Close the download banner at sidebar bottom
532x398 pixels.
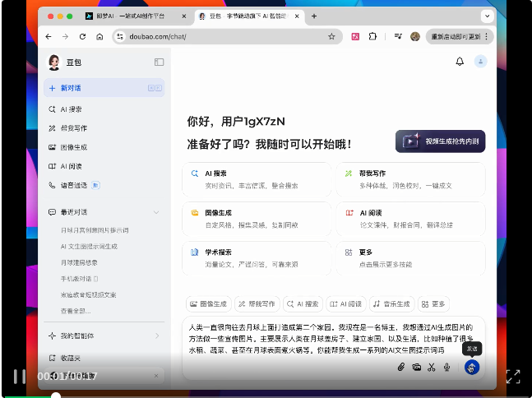tap(156, 376)
